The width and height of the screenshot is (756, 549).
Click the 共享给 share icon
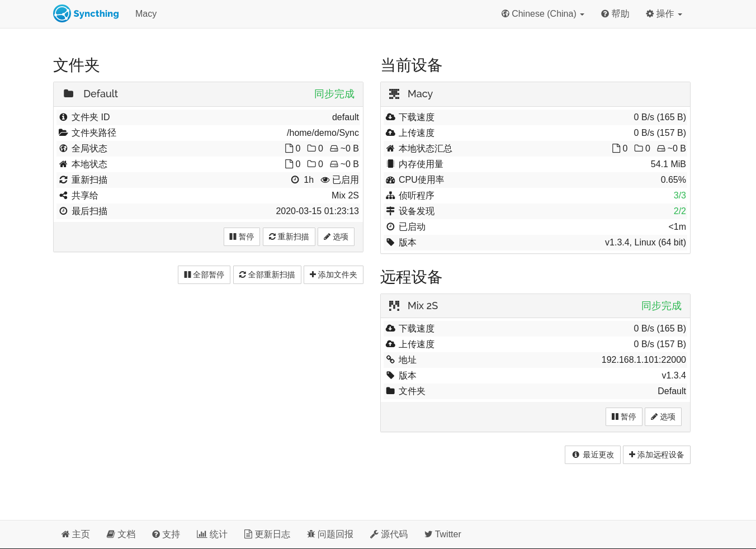pos(63,195)
